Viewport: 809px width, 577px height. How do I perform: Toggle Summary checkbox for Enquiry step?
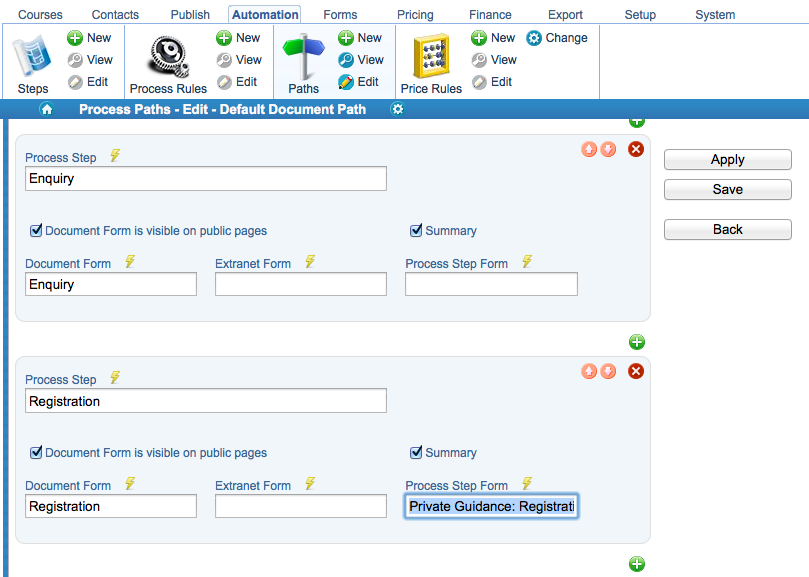[x=416, y=230]
